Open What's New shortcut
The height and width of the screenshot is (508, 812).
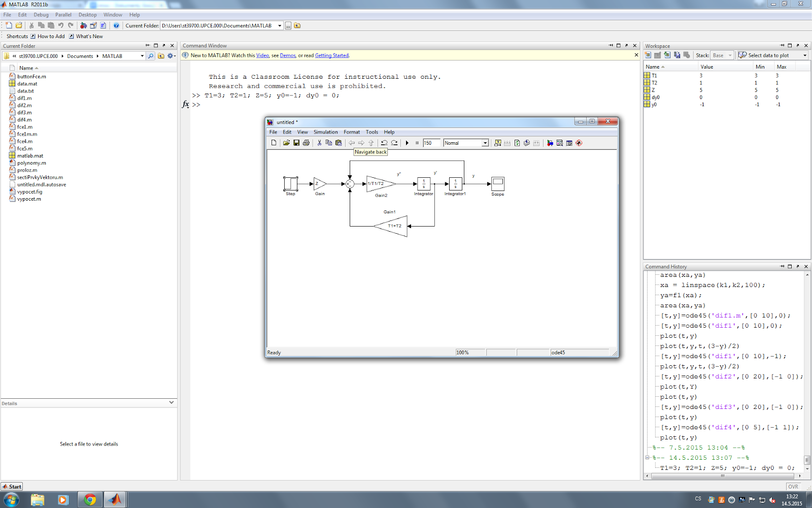[86, 36]
